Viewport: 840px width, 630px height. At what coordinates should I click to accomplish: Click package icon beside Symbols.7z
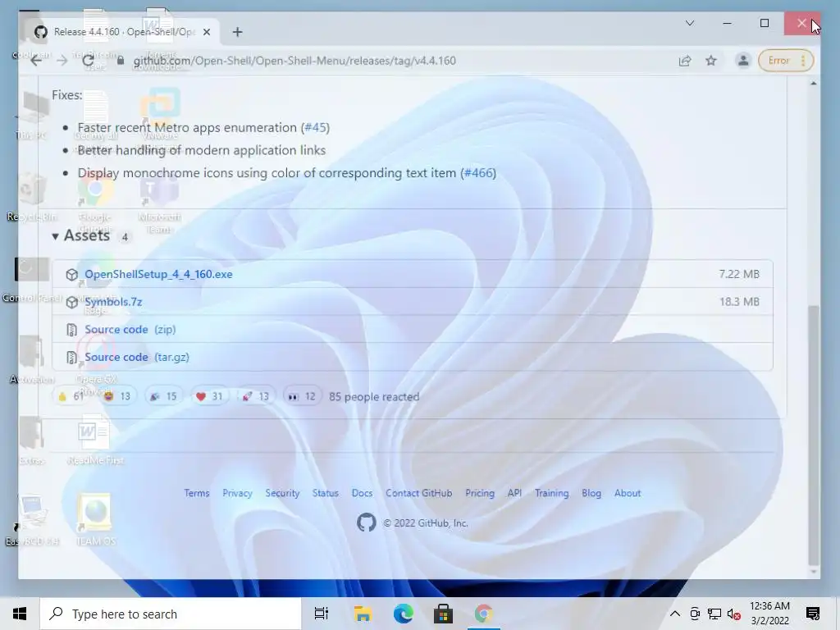tap(72, 302)
